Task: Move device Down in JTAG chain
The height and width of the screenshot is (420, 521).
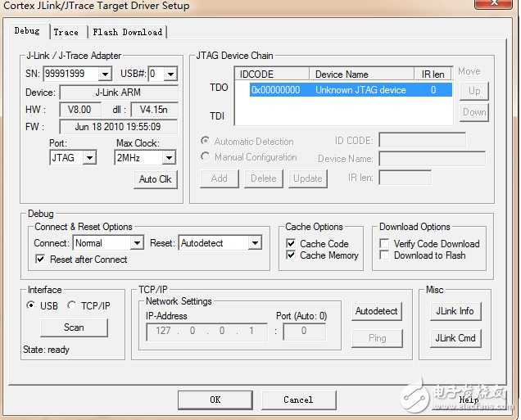Action: [474, 112]
